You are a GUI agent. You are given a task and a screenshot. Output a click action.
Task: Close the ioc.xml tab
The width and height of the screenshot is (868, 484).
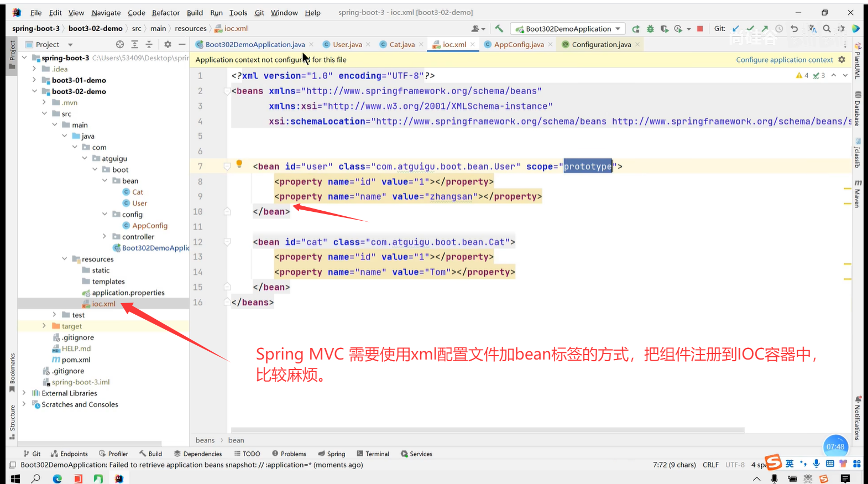click(473, 44)
